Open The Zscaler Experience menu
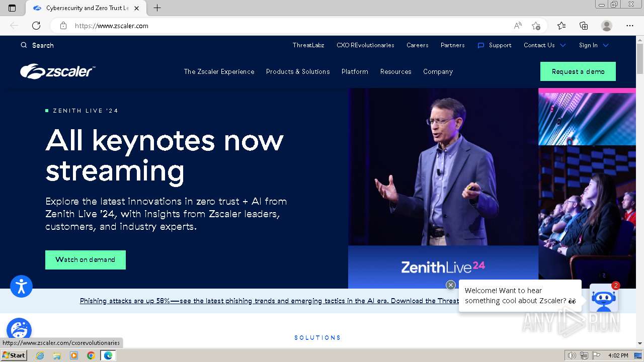 (x=219, y=72)
